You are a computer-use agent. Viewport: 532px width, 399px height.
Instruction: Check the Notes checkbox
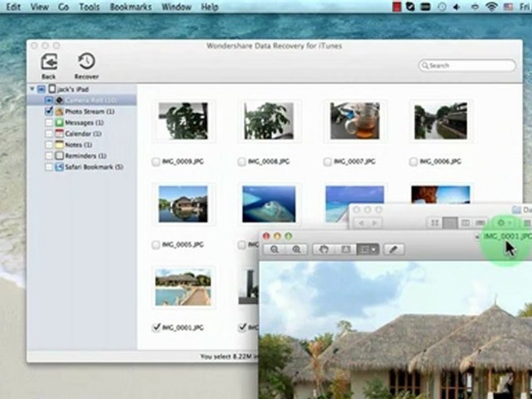(x=49, y=145)
